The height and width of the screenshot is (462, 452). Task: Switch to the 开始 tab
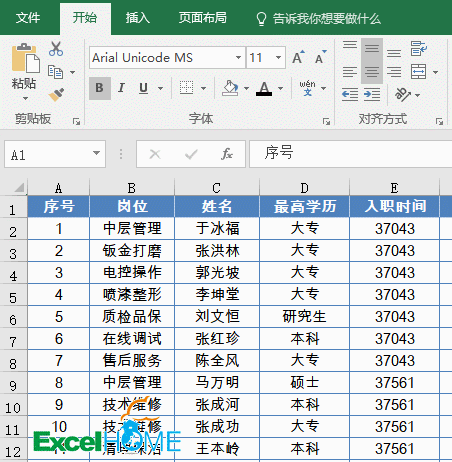(x=85, y=18)
